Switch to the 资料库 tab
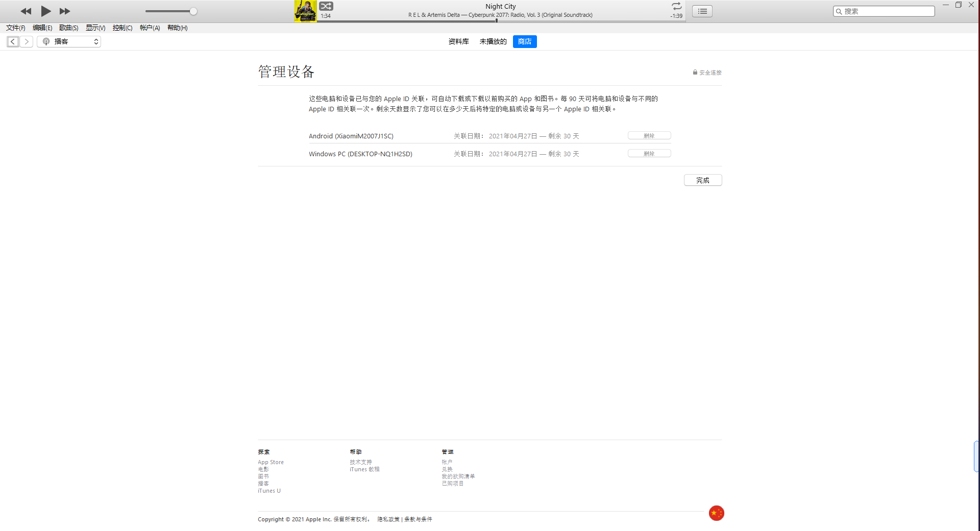The image size is (980, 531). [458, 42]
